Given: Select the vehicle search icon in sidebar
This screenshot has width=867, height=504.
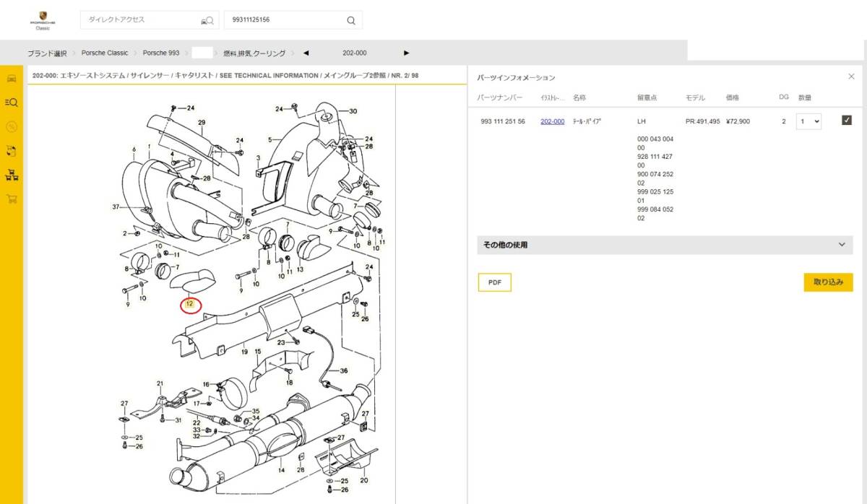Looking at the screenshot, I should (x=11, y=78).
